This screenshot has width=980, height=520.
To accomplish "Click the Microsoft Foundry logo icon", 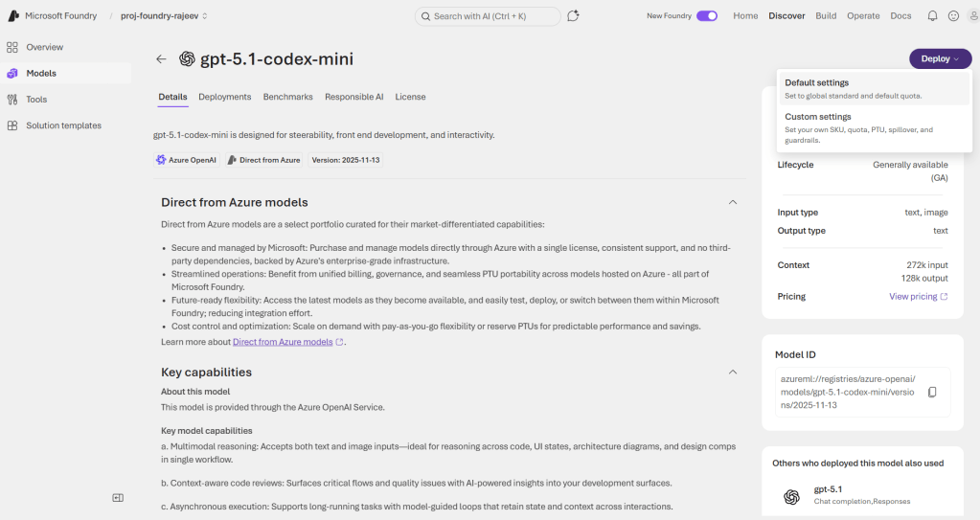I will coord(13,16).
